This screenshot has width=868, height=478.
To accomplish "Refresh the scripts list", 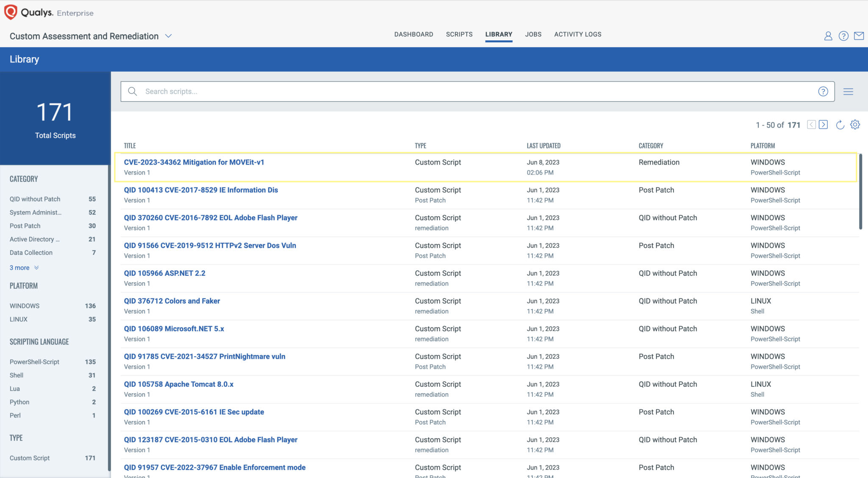I will (x=840, y=124).
